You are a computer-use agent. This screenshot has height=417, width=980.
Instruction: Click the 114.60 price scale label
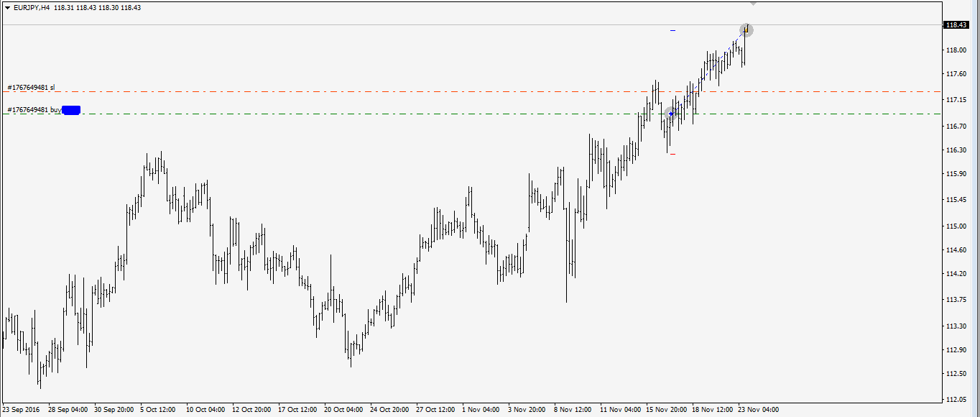[956, 250]
